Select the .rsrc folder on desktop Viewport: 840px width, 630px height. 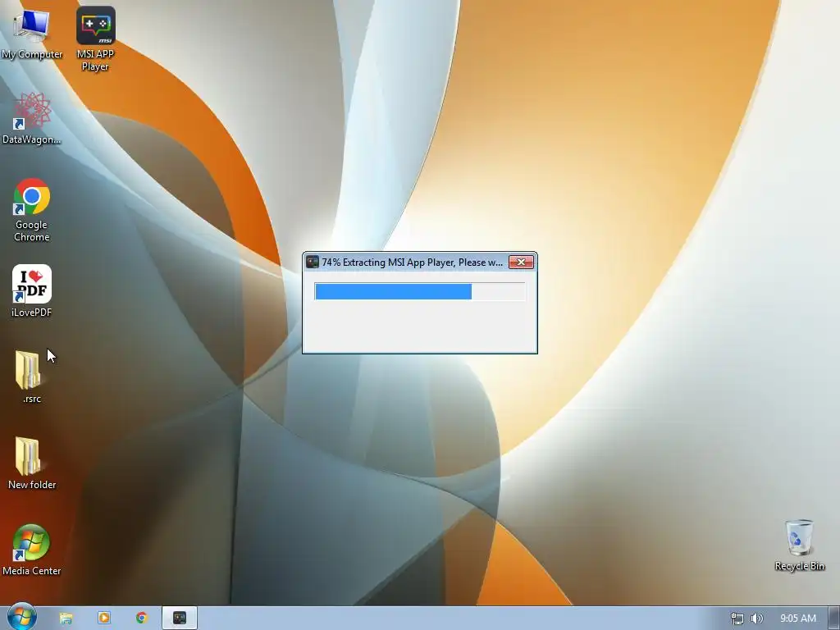(x=32, y=377)
